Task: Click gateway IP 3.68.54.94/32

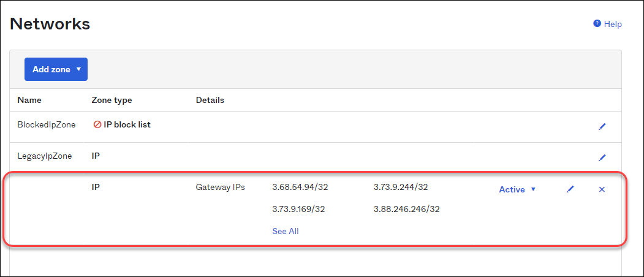Action: click(x=299, y=187)
